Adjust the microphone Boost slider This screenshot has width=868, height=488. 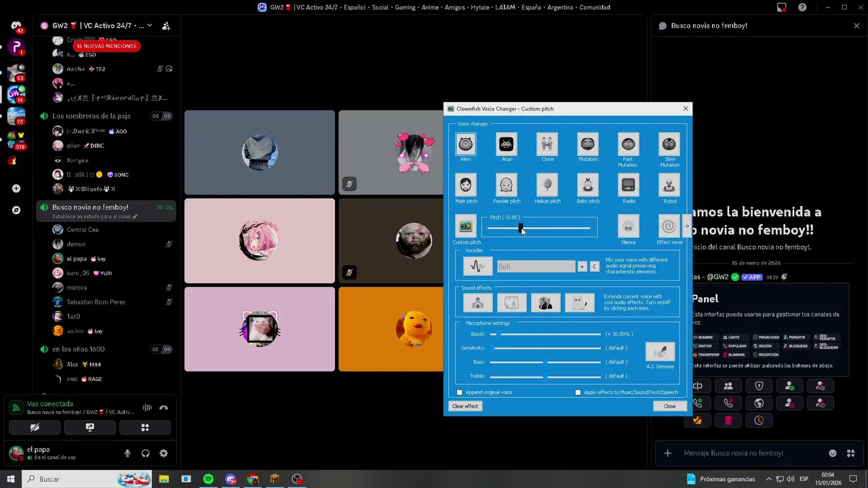546,334
